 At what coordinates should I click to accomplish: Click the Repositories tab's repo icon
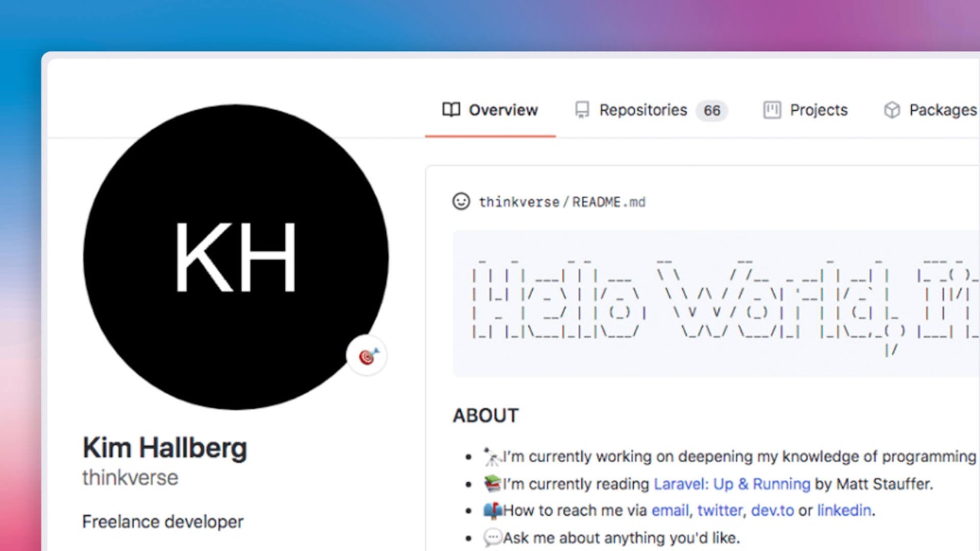coord(583,110)
